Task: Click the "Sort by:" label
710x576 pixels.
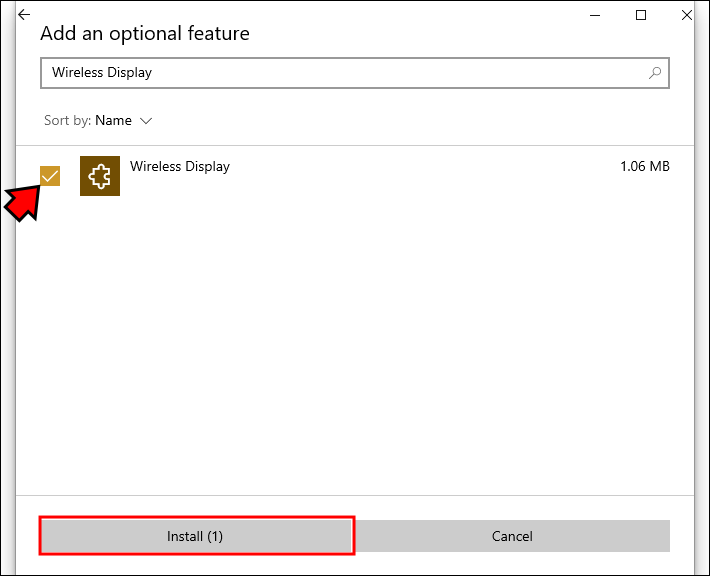Action: pyautogui.click(x=67, y=121)
